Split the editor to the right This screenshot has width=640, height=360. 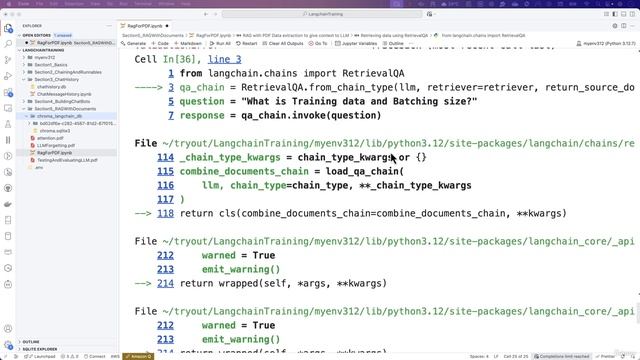click(624, 26)
